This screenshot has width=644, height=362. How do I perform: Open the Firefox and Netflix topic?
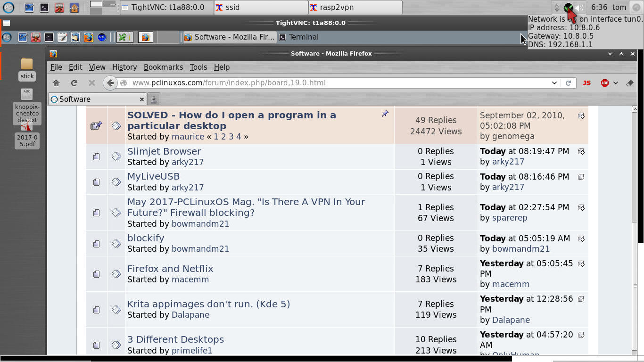click(x=170, y=268)
